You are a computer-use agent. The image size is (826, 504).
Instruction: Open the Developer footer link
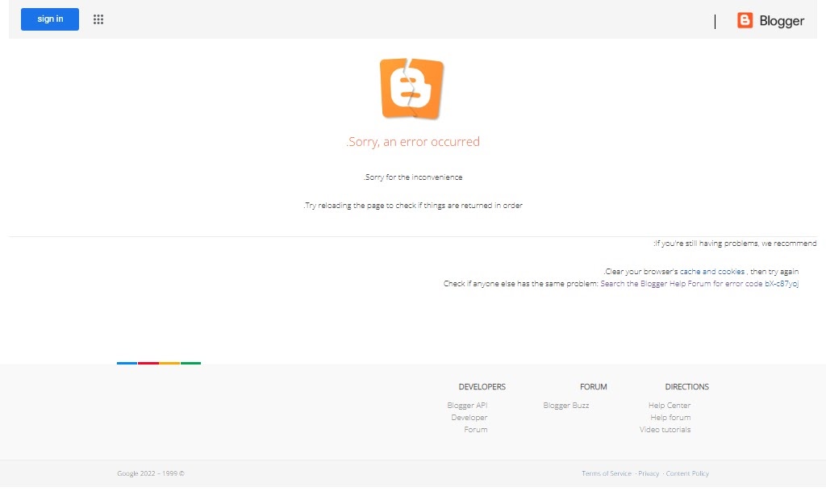(469, 418)
